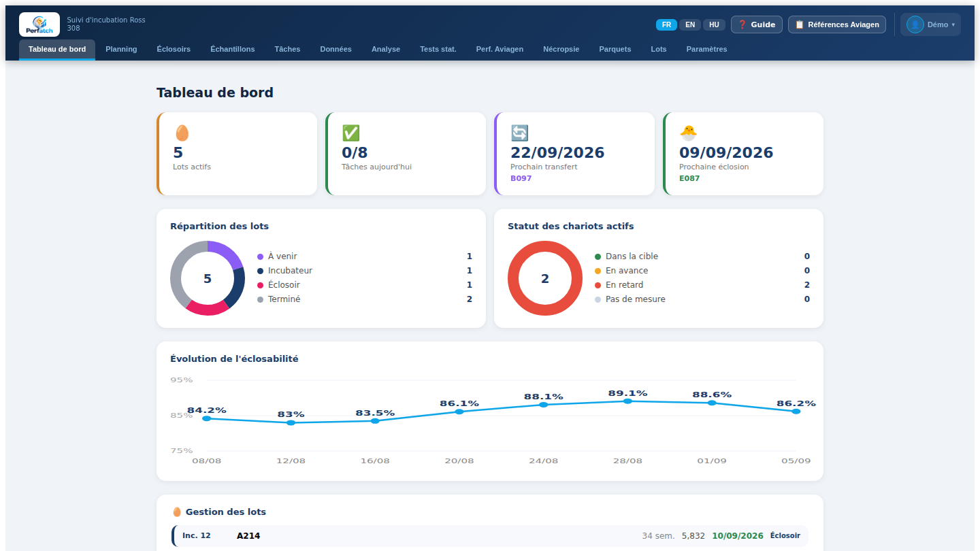Click the 89.1% data point on hatchability chart
Viewport: 980px width, 551px height.
627,401
